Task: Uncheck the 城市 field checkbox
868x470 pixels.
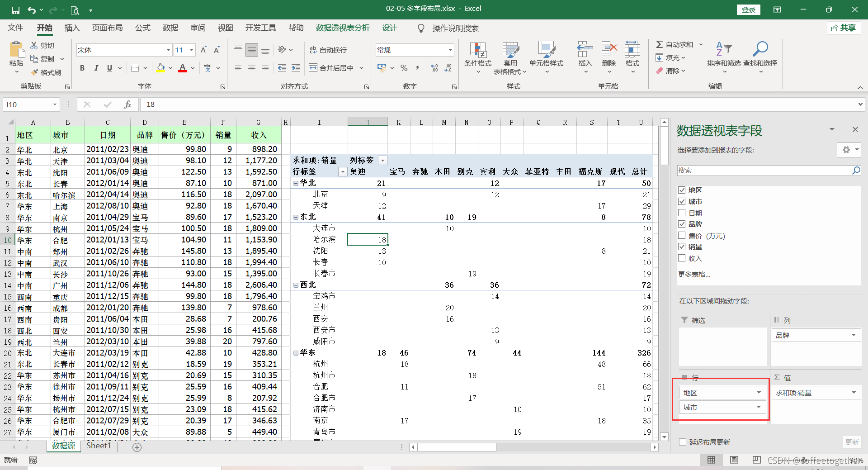Action: 682,201
